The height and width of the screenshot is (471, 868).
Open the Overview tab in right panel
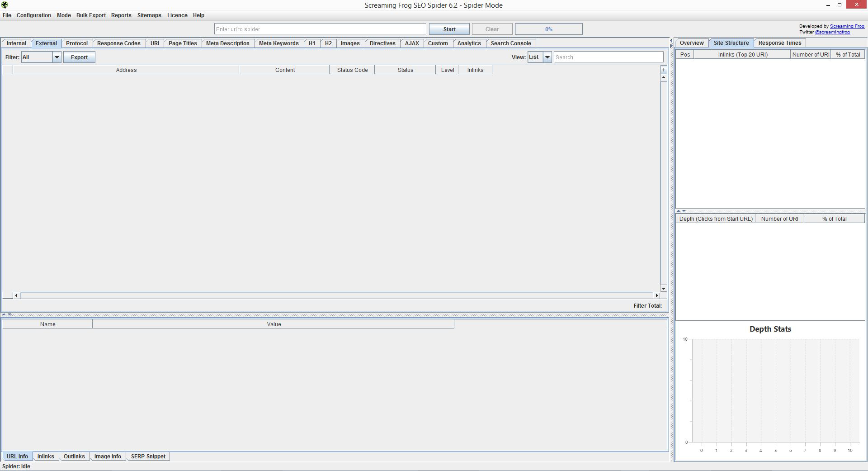pyautogui.click(x=692, y=43)
